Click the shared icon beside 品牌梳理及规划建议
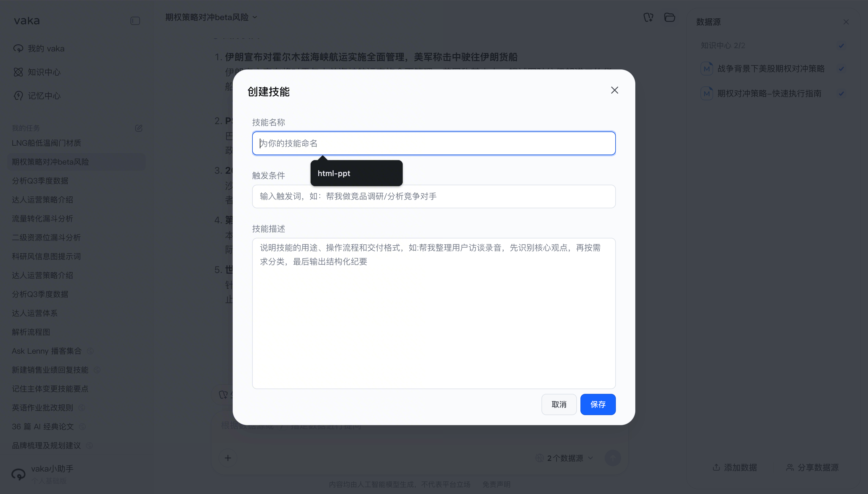 tap(89, 446)
